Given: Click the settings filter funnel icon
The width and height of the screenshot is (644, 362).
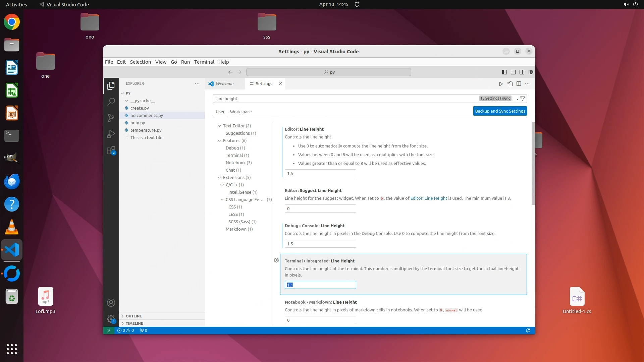Looking at the screenshot, I should point(523,99).
